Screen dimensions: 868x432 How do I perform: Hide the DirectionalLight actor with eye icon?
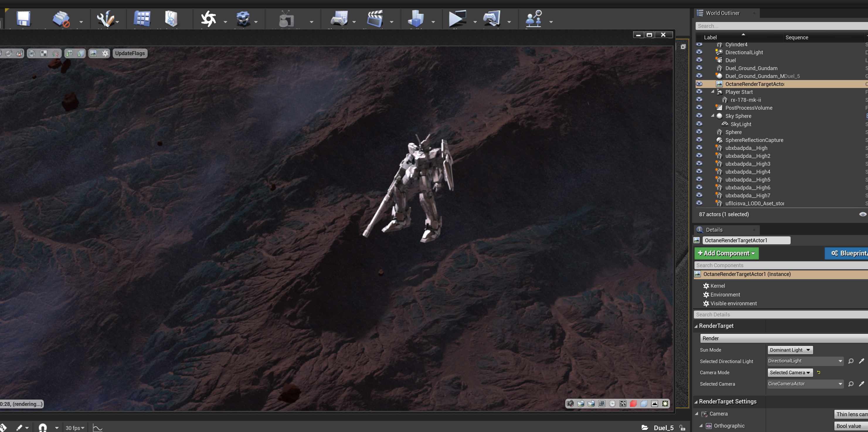pyautogui.click(x=699, y=52)
